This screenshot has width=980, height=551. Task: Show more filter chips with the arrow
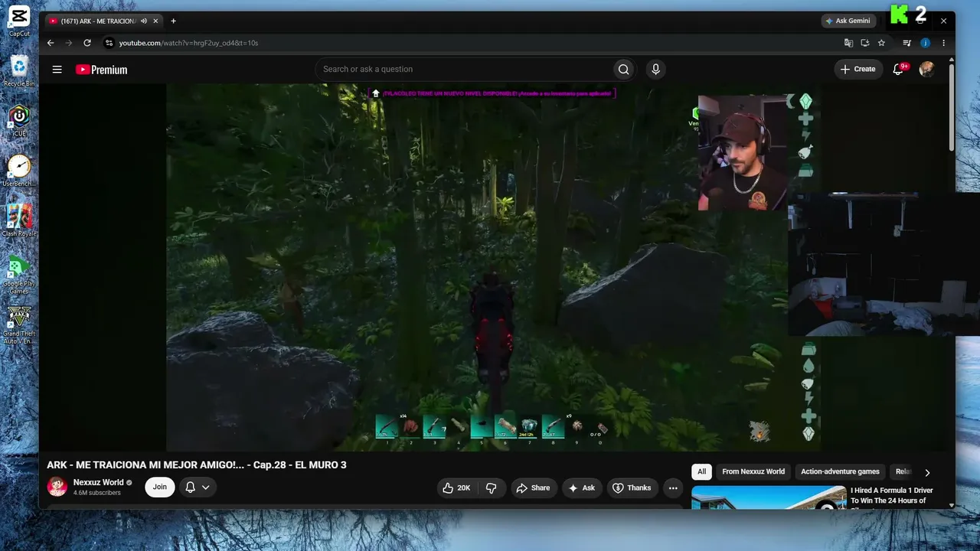click(927, 472)
